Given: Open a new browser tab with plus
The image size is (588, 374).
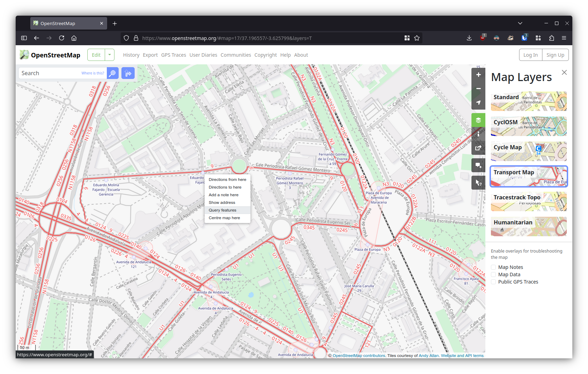Looking at the screenshot, I should coord(115,23).
